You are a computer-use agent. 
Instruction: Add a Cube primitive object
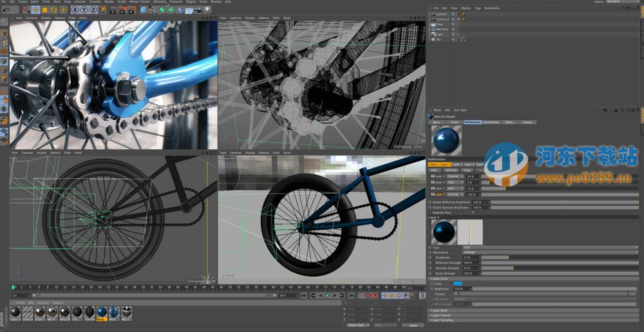[144, 10]
